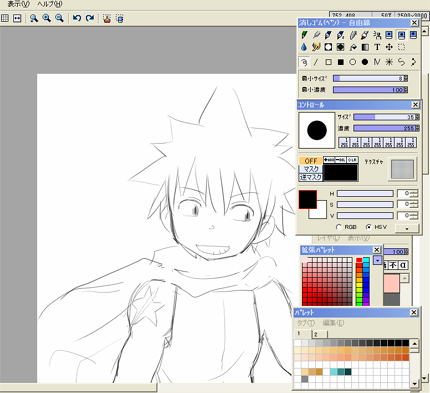Click the mask ADD button
Viewport: 430px width, 393px height.
coord(329,160)
